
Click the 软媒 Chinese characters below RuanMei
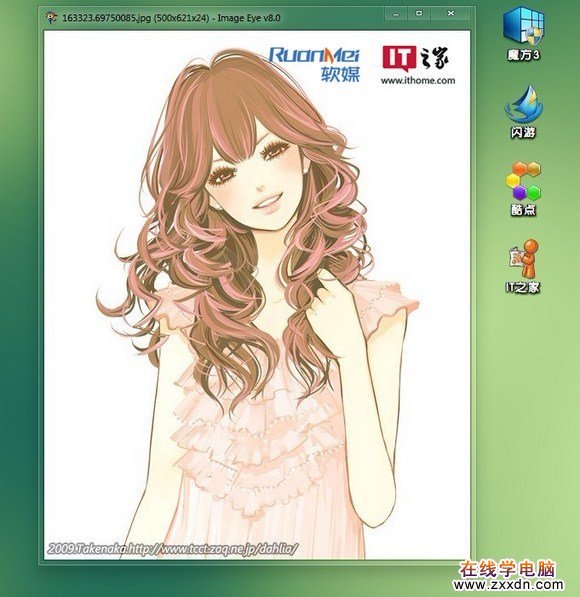pyautogui.click(x=340, y=74)
